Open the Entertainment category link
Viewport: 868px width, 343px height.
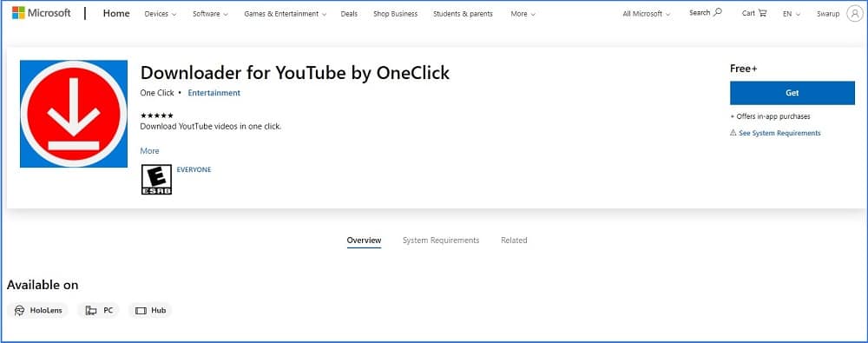(214, 93)
